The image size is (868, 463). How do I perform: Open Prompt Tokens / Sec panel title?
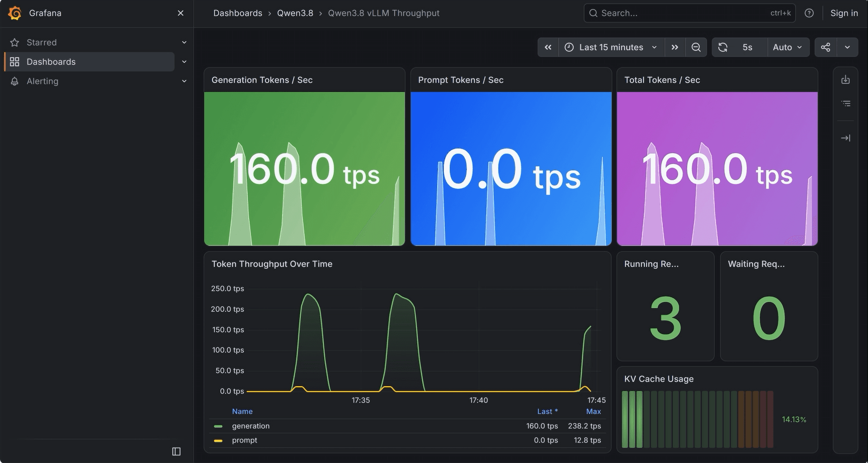click(x=461, y=80)
